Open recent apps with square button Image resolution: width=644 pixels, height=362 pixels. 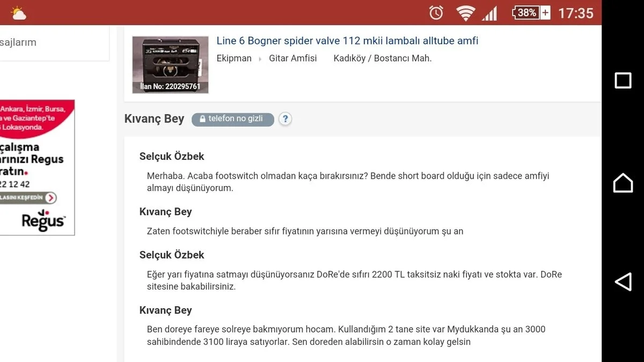623,80
